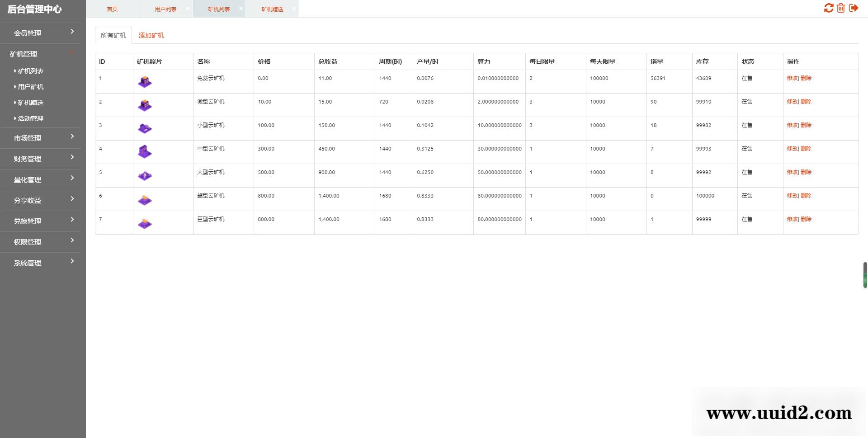This screenshot has height=438, width=868.
Task: Click the 中型云矿机 miner photo
Action: pyautogui.click(x=145, y=152)
